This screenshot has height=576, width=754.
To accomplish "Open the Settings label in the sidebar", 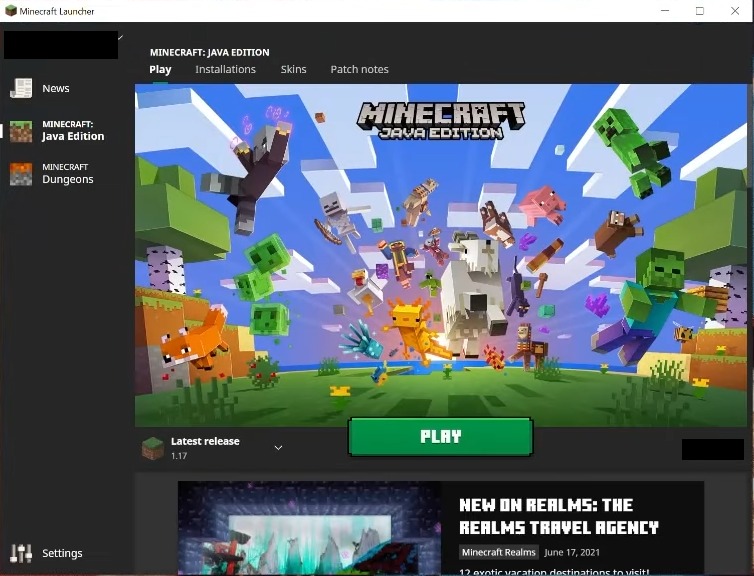I will 62,553.
